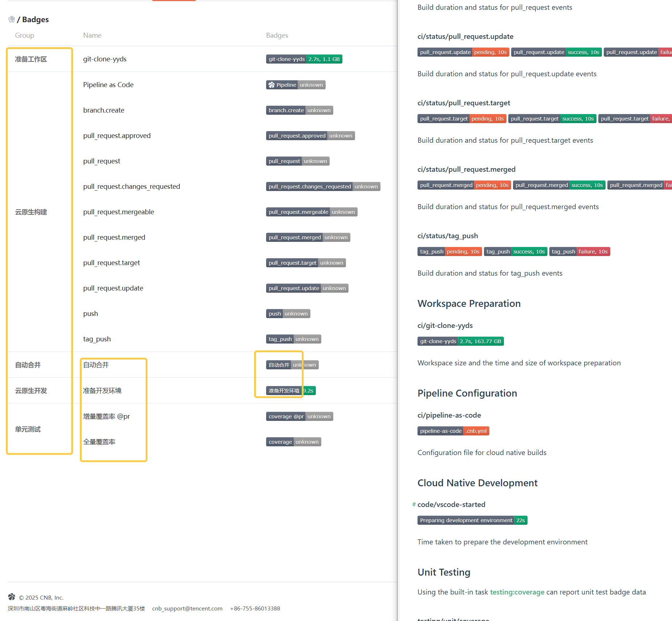Click the push unknown badge
The height and width of the screenshot is (621, 672).
(288, 314)
